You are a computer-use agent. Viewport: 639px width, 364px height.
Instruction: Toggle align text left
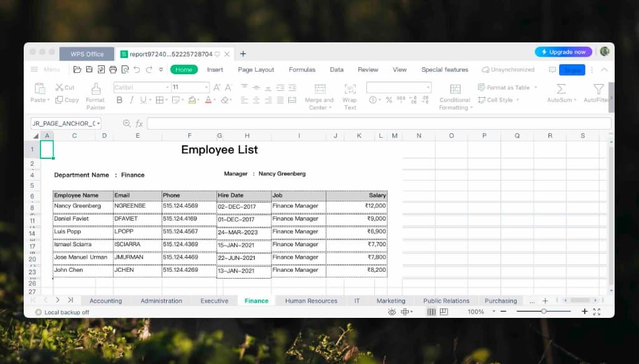(x=244, y=100)
